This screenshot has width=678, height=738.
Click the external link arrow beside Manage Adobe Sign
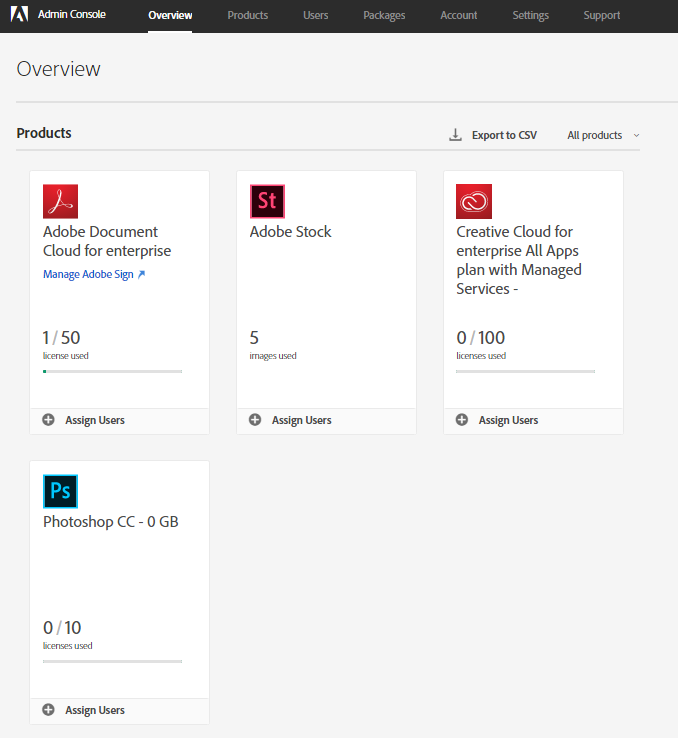[141, 274]
